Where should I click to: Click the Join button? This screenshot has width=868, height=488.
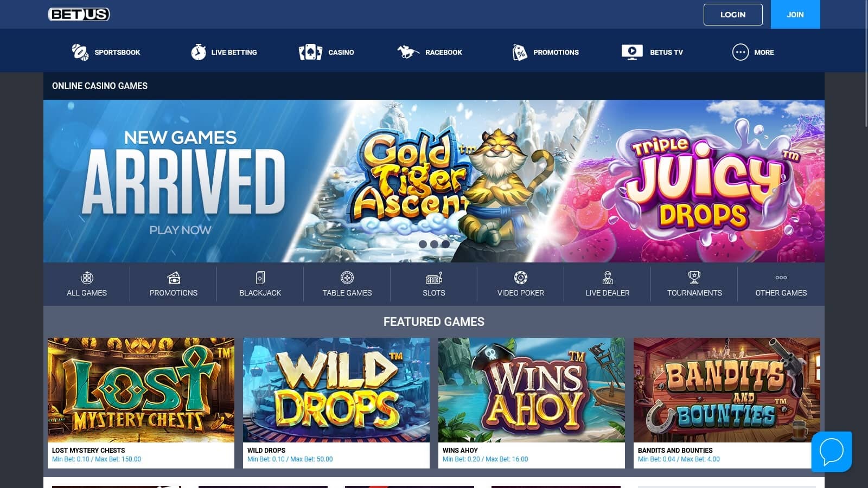point(795,15)
